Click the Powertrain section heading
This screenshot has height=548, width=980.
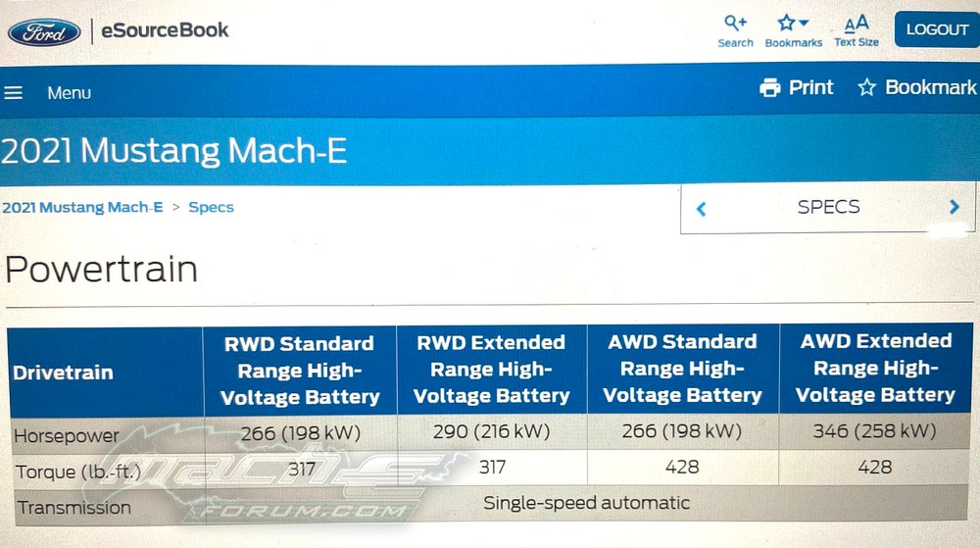click(101, 270)
